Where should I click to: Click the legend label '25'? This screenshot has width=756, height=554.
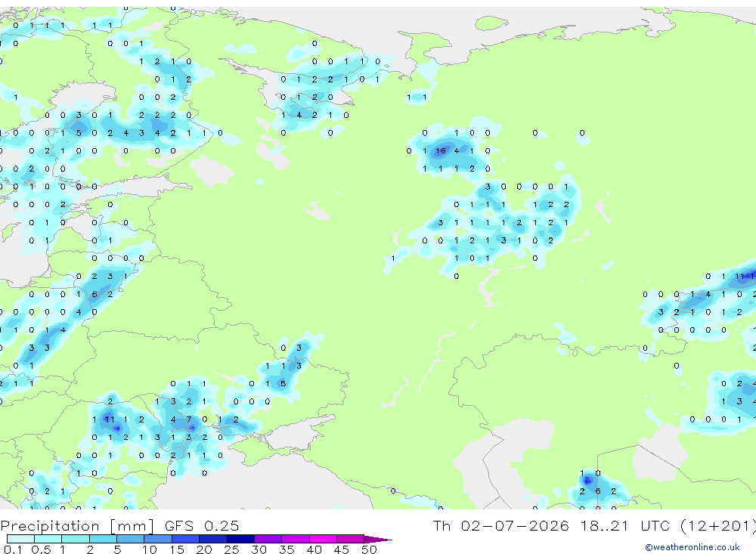tap(231, 549)
